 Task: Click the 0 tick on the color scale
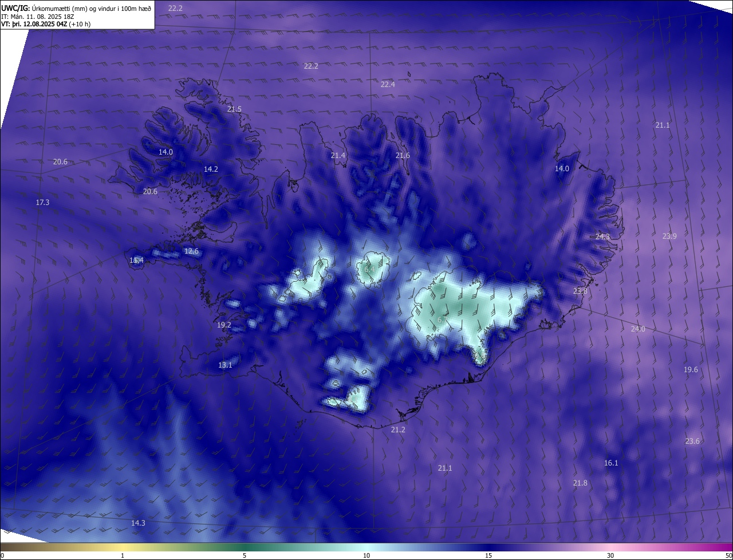click(2, 555)
